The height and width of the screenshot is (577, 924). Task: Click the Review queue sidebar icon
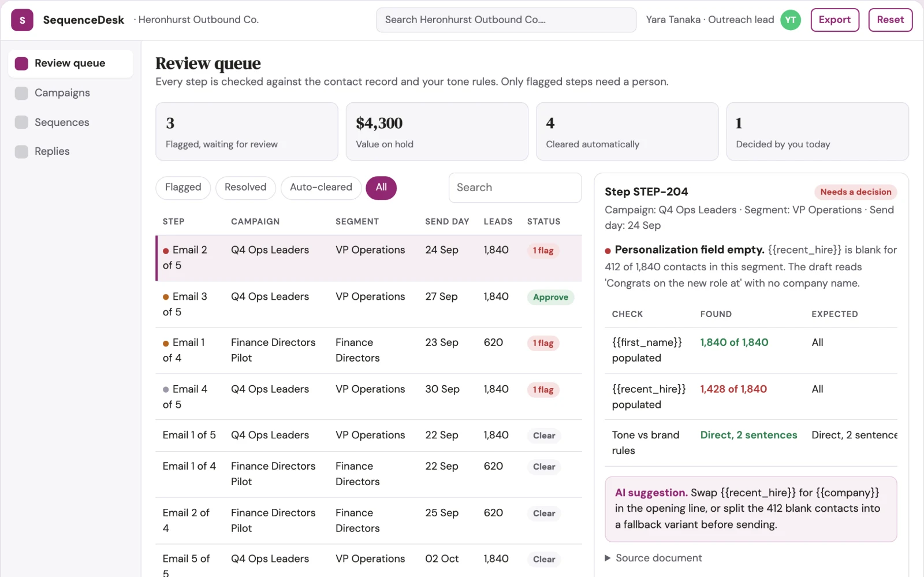pos(21,64)
